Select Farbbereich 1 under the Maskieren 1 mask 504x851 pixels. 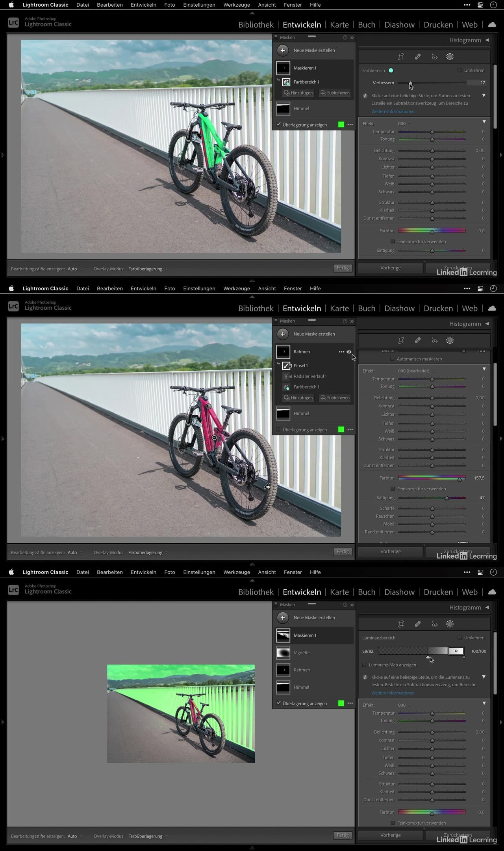pyautogui.click(x=306, y=82)
